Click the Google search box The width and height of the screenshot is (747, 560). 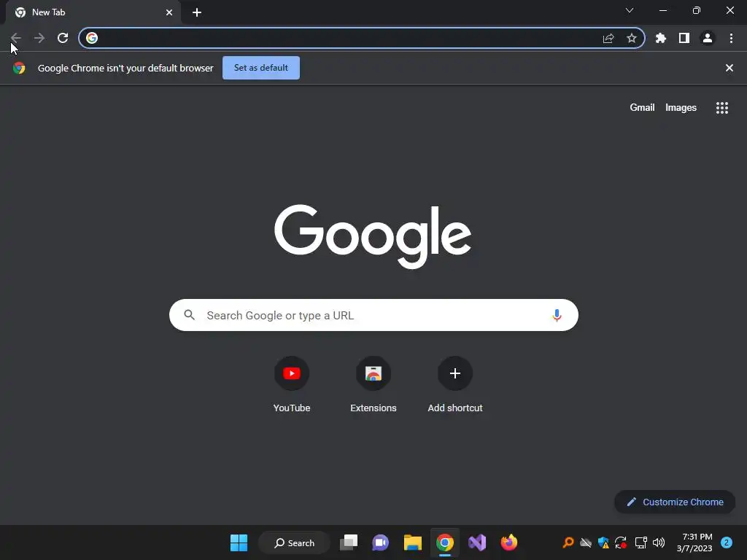pos(373,315)
